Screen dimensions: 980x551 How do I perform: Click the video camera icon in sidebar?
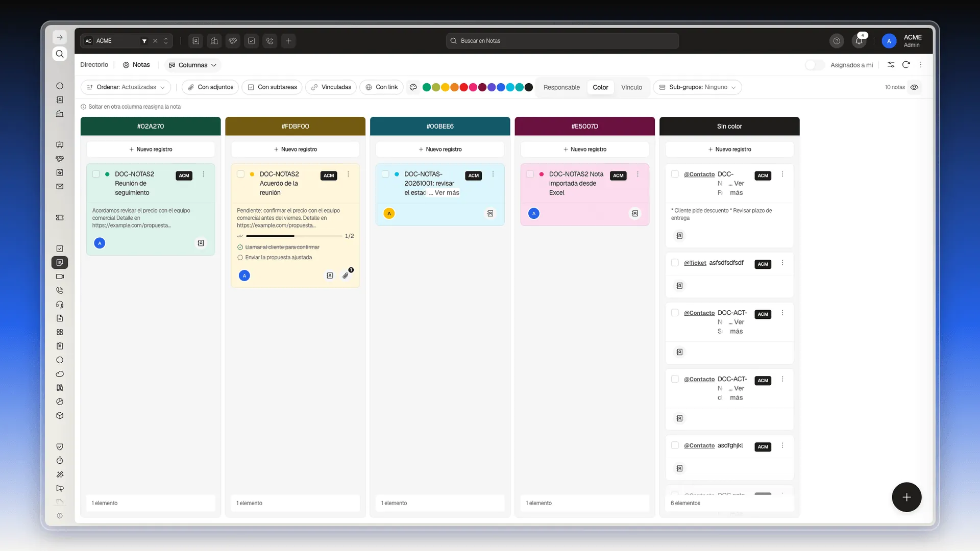click(60, 277)
